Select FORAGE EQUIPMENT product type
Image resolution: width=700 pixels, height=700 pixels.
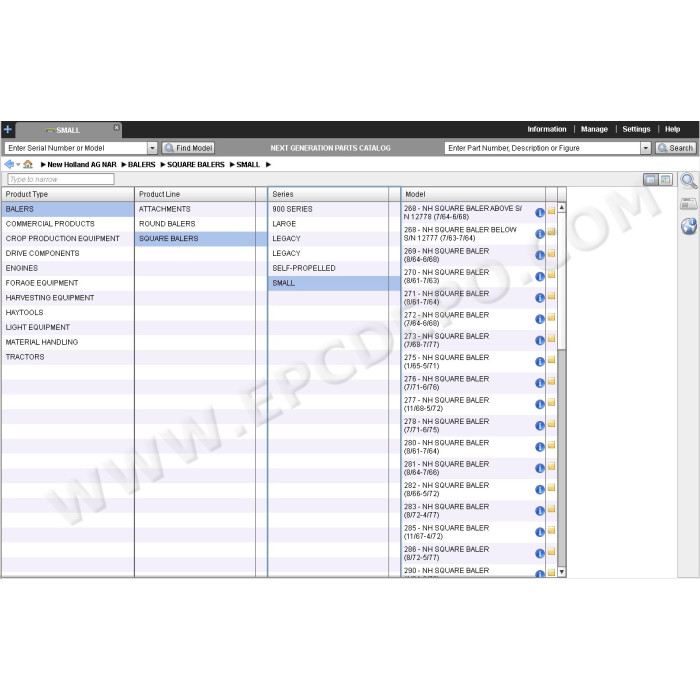(x=67, y=283)
